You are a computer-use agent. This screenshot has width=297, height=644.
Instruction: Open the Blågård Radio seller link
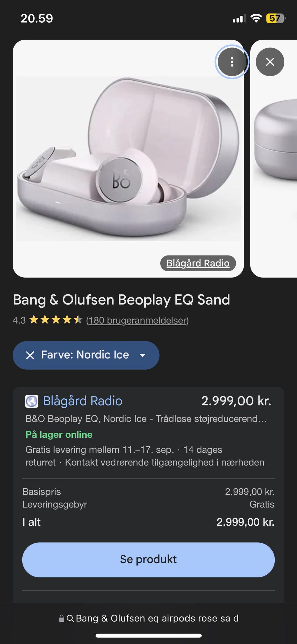(x=83, y=401)
